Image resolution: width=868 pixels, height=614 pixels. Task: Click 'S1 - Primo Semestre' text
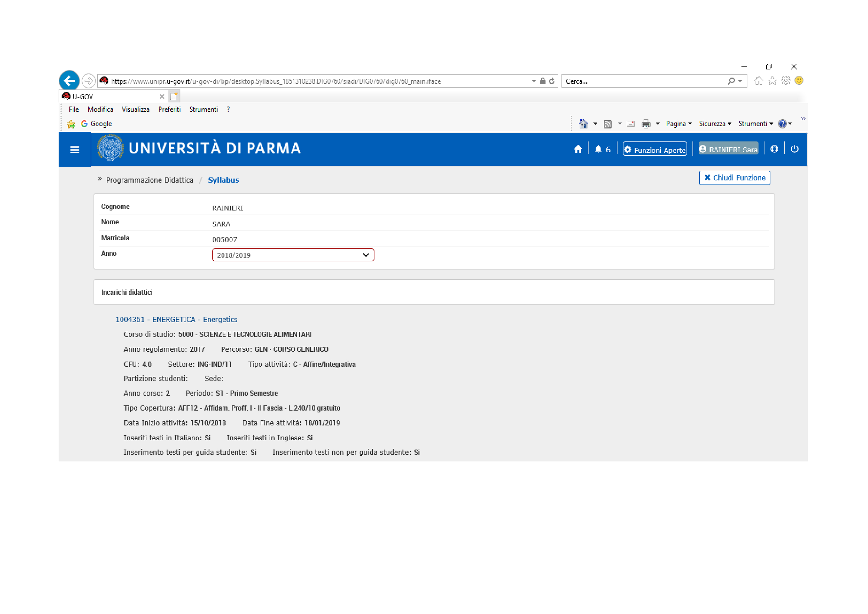(247, 393)
